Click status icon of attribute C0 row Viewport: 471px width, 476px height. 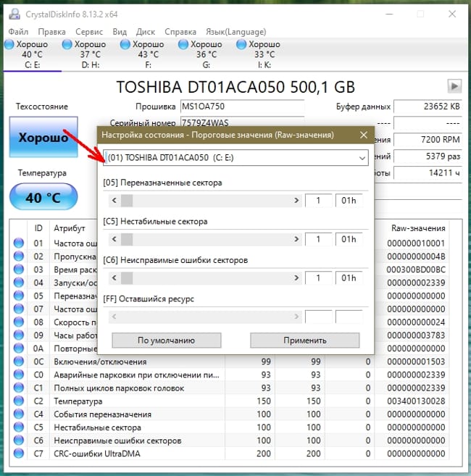pyautogui.click(x=19, y=375)
